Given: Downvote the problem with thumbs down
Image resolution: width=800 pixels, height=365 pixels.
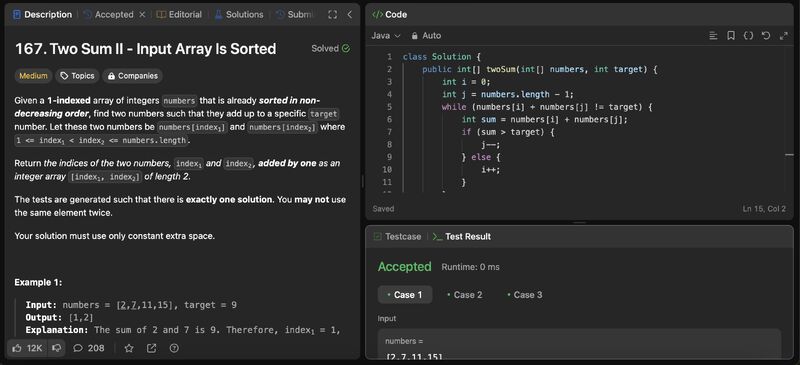Looking at the screenshot, I should 57,348.
